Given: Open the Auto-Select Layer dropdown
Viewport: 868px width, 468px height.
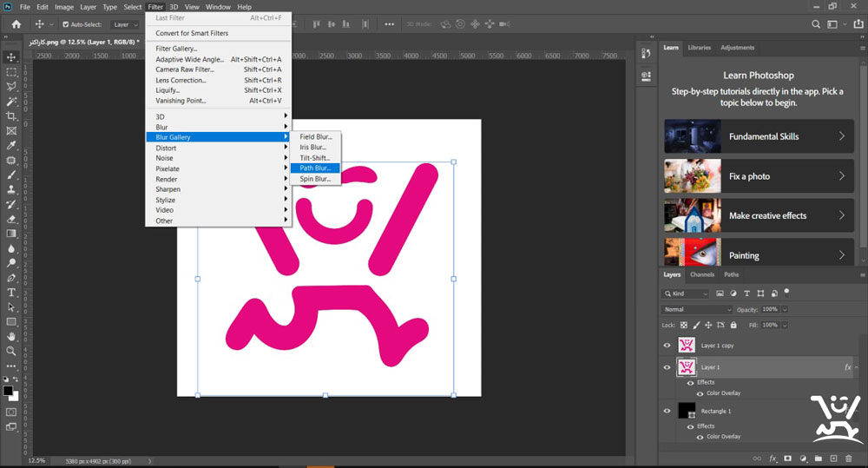Looking at the screenshot, I should click(x=125, y=24).
